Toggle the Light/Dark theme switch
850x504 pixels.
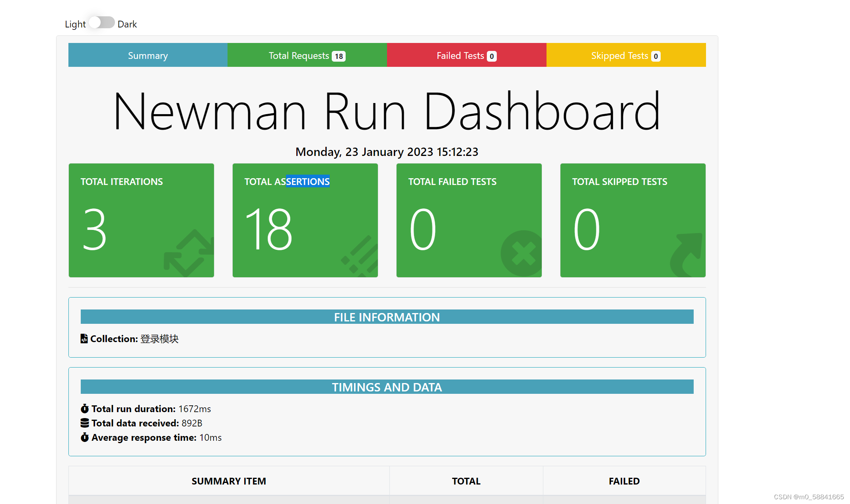102,23
